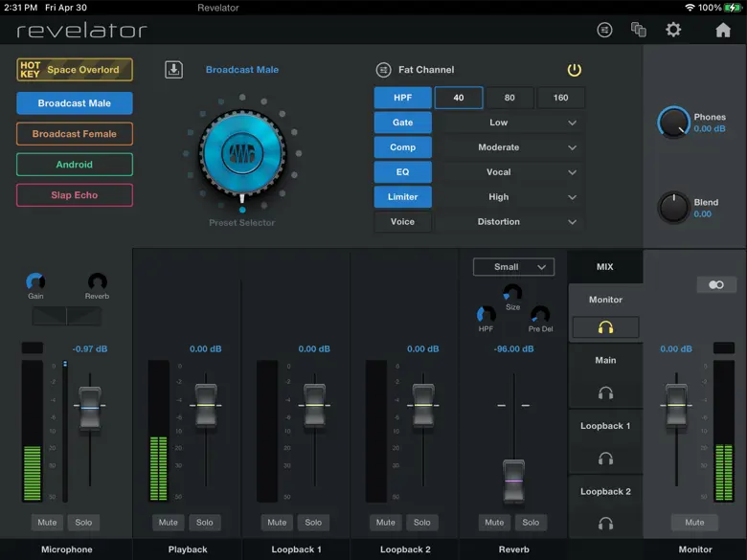Image resolution: width=747 pixels, height=560 pixels.
Task: Choose the Slap Echo preset
Action: [75, 195]
